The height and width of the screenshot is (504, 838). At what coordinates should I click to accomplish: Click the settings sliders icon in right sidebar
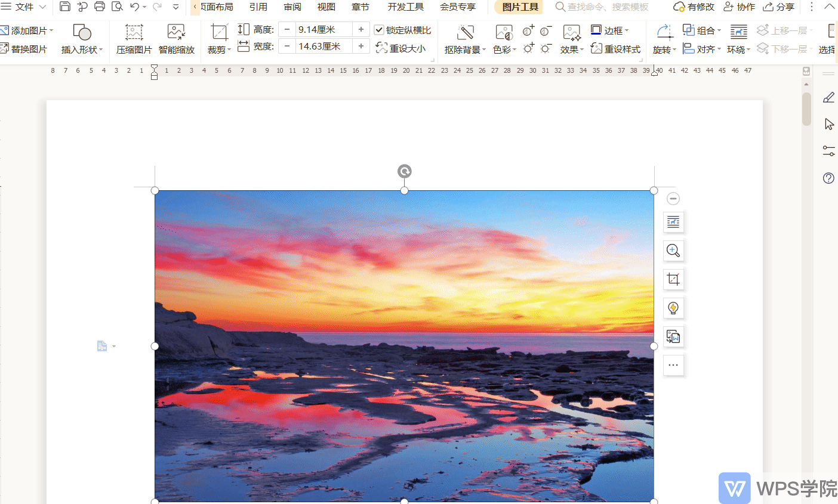[x=828, y=151]
